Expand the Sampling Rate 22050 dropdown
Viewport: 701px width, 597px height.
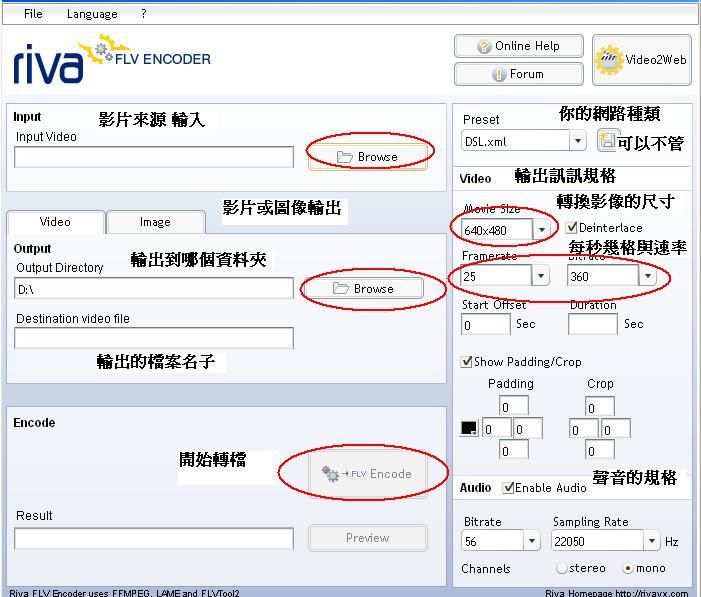point(652,541)
